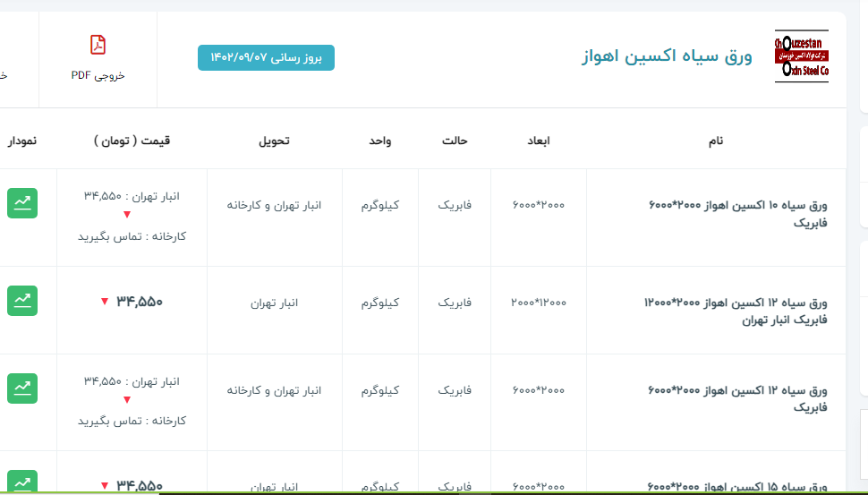Open price chart for ورق سیاه 10 row
Screen dimensions: 868x495
[x=22, y=203]
